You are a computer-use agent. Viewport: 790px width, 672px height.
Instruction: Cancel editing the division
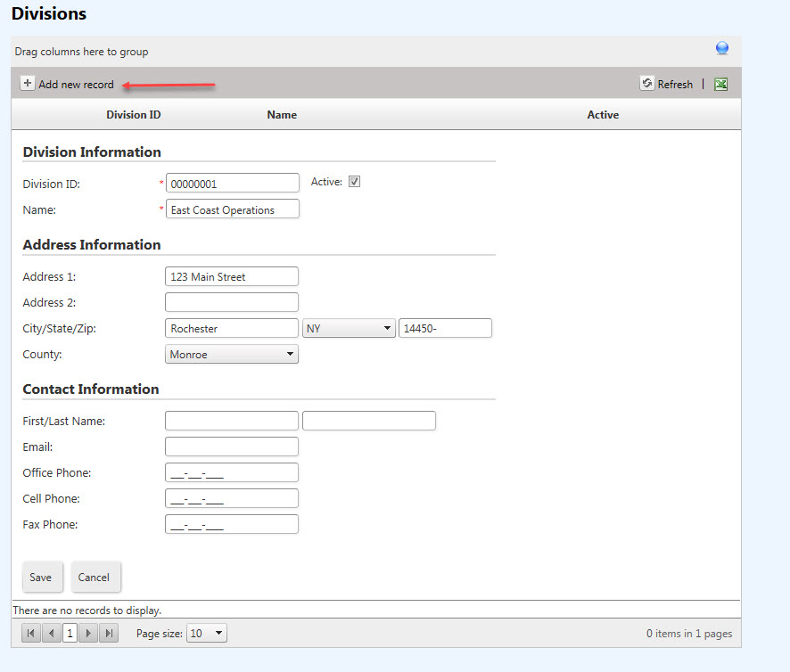[x=94, y=578]
